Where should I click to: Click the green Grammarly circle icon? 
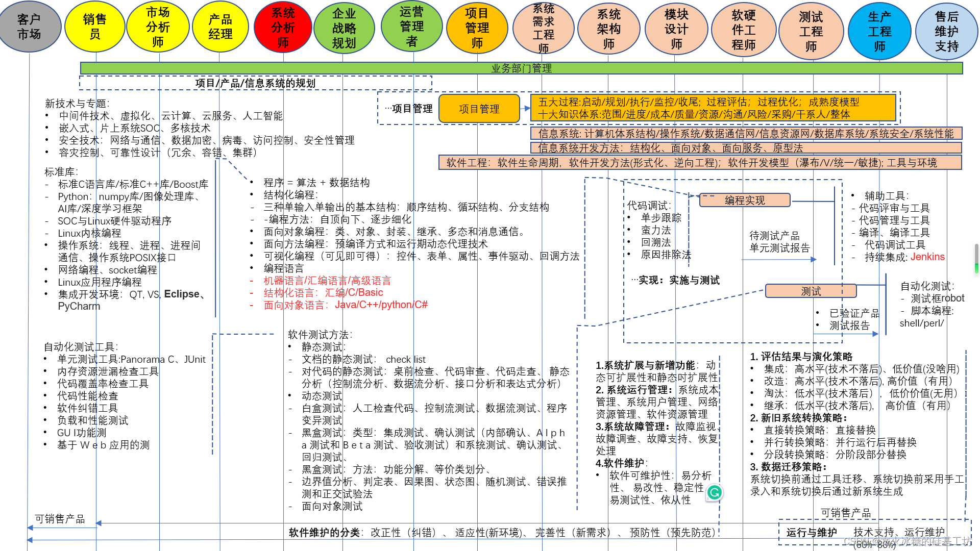pos(715,492)
